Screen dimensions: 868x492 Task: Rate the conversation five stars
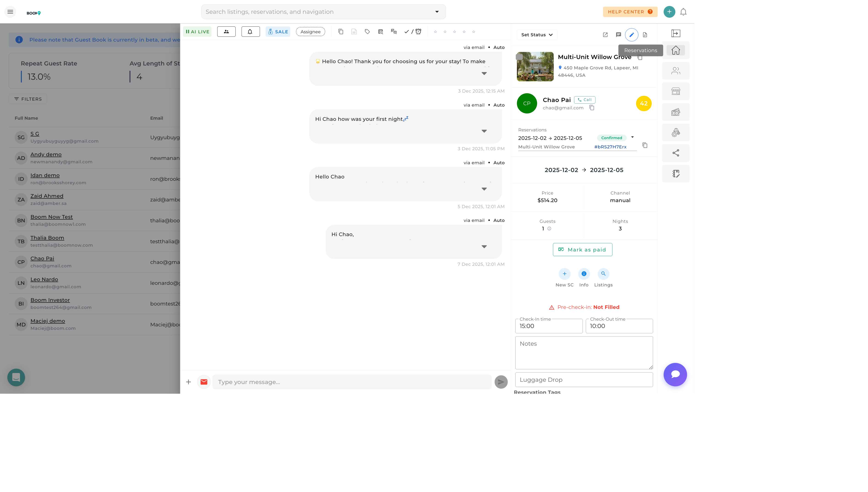pyautogui.click(x=473, y=31)
